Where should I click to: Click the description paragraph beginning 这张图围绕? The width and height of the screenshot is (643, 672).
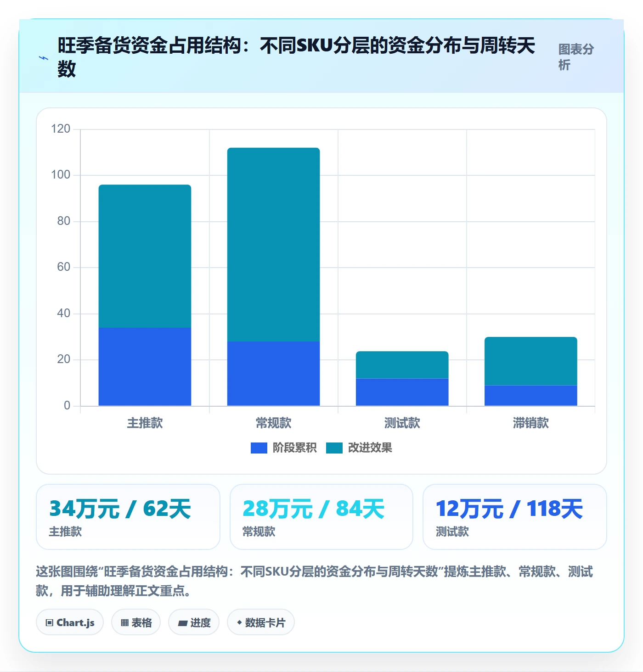tap(315, 581)
